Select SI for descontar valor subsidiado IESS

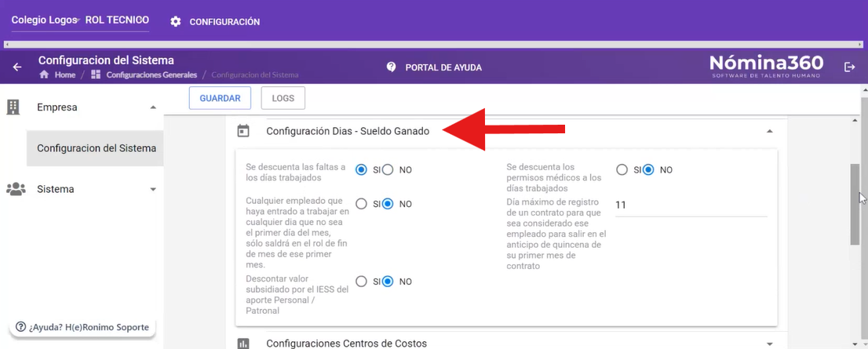(x=362, y=282)
